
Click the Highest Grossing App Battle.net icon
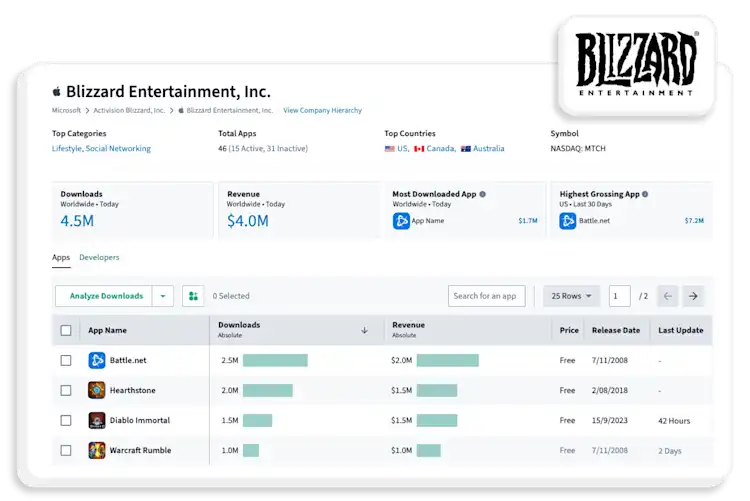click(568, 221)
